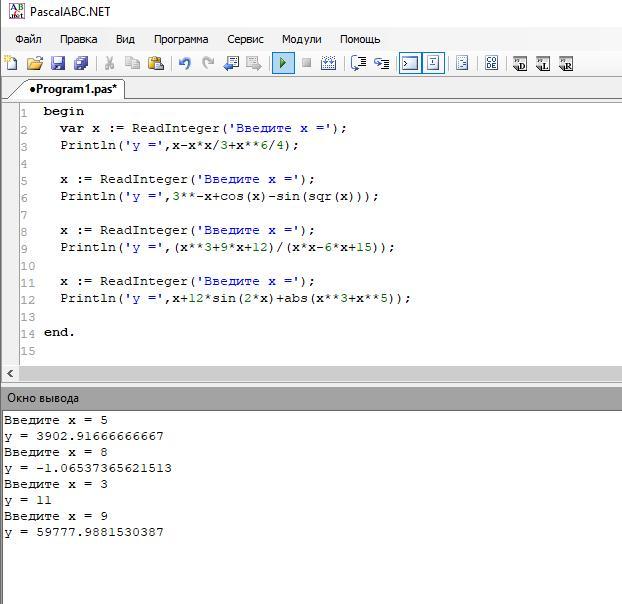The width and height of the screenshot is (622, 604).
Task: Open the Помощь menu
Action: click(x=360, y=39)
